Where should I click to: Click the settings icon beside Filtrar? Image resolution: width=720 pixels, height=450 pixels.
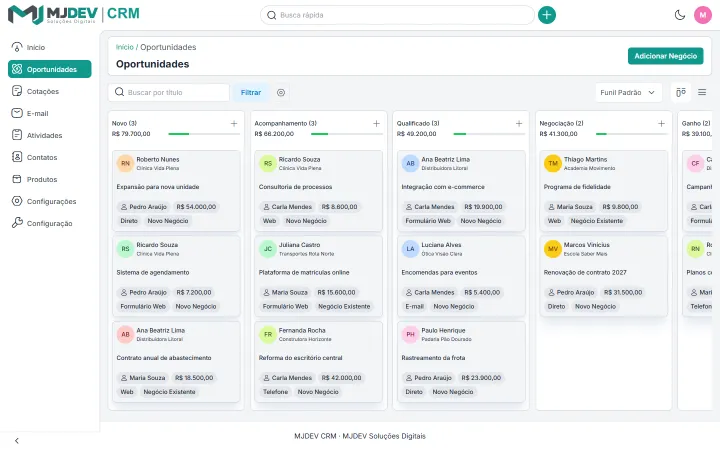pos(281,92)
